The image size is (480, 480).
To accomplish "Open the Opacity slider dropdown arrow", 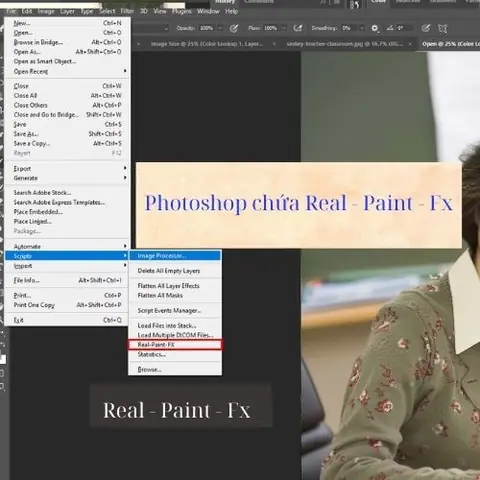I will [x=220, y=28].
